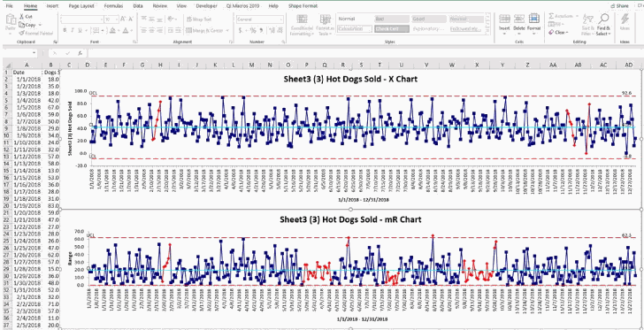Click the Decrease Font Size icon
Image resolution: width=644 pixels, height=330 pixels.
tap(131, 19)
